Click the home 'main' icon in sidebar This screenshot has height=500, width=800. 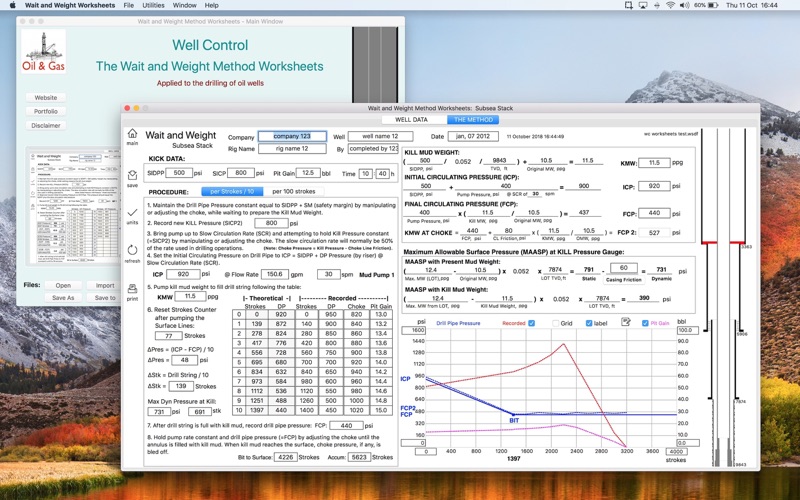pyautogui.click(x=132, y=134)
